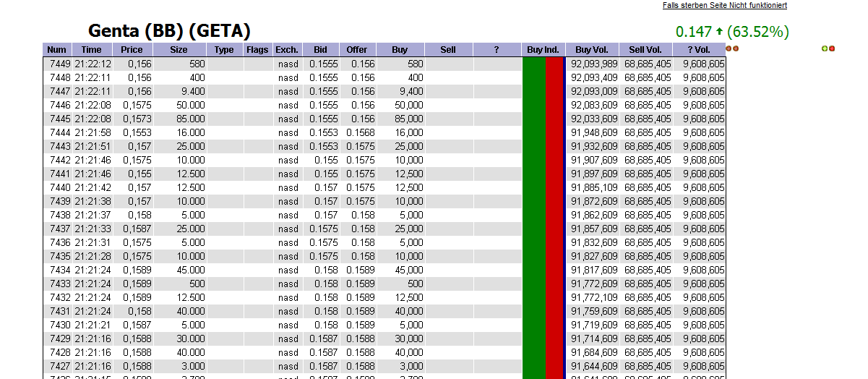Select trade number 7447
868x379 pixels.
click(60, 91)
